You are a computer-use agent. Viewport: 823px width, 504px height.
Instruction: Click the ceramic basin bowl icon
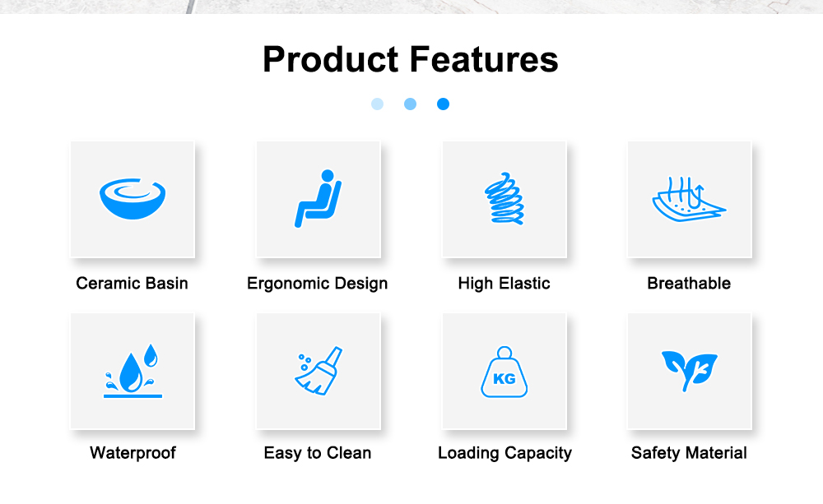pyautogui.click(x=132, y=200)
